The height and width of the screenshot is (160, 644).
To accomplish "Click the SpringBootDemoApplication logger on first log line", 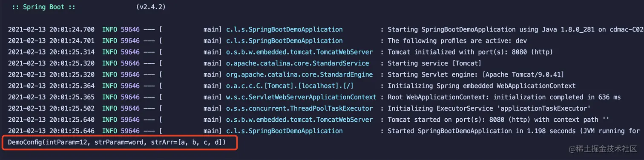I will (284, 30).
